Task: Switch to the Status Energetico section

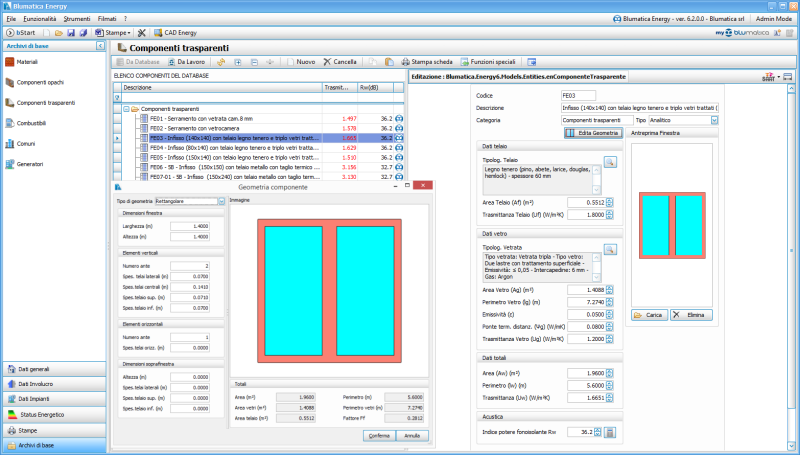Action: click(x=54, y=415)
